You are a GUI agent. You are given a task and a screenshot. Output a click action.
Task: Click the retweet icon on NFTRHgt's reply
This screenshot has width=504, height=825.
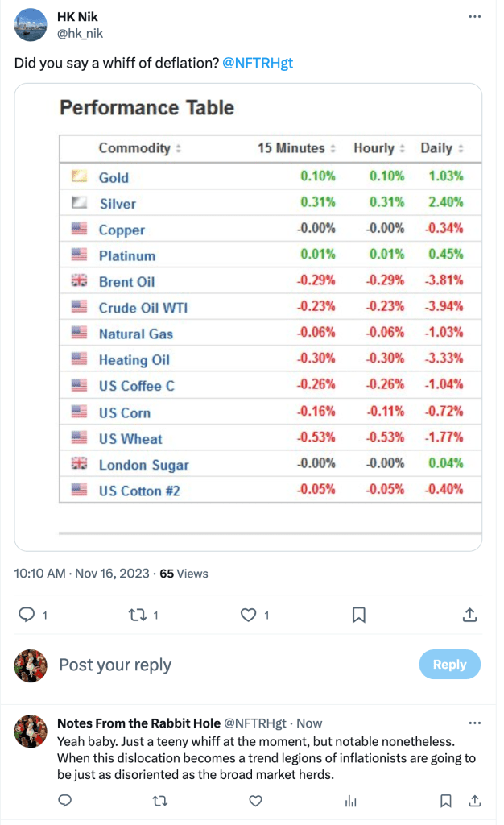(x=159, y=801)
